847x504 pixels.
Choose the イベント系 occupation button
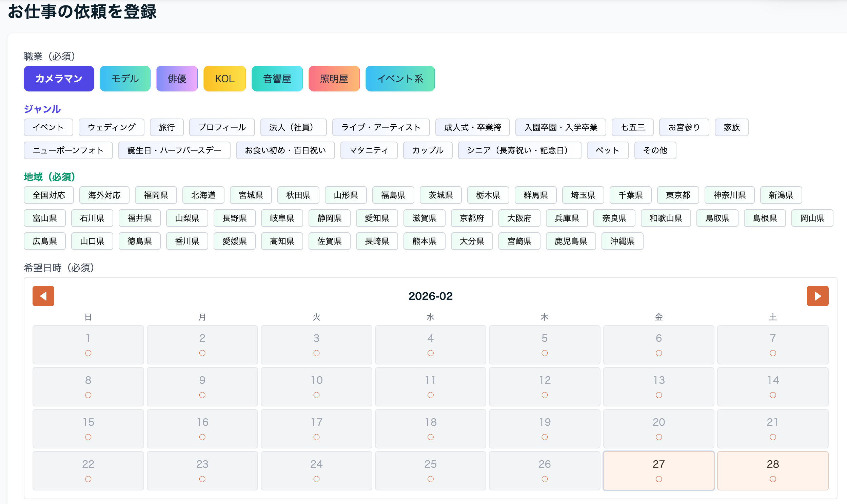tap(400, 79)
